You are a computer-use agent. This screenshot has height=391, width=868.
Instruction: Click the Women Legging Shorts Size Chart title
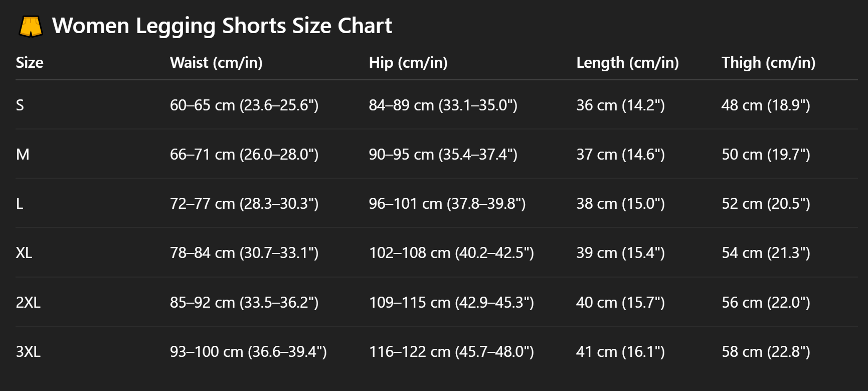[222, 26]
